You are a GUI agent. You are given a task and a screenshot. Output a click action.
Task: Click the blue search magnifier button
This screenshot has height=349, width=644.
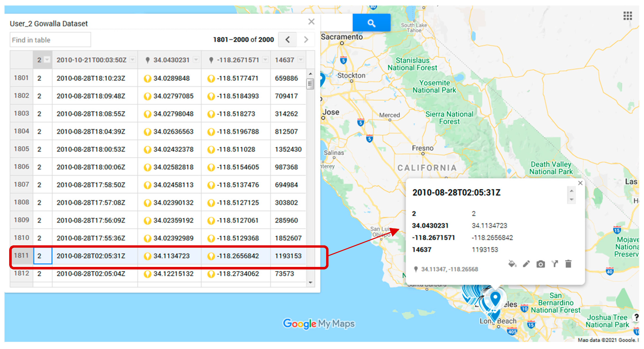371,23
